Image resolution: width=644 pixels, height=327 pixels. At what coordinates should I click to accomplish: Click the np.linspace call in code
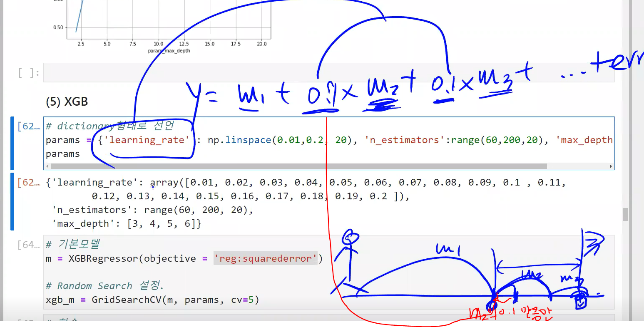[x=283, y=140]
